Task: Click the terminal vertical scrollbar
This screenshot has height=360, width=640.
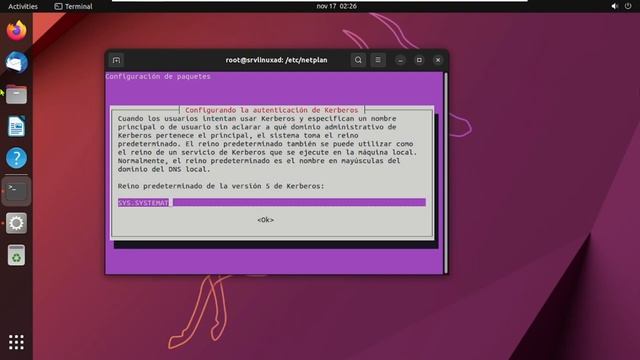Action: [446, 173]
